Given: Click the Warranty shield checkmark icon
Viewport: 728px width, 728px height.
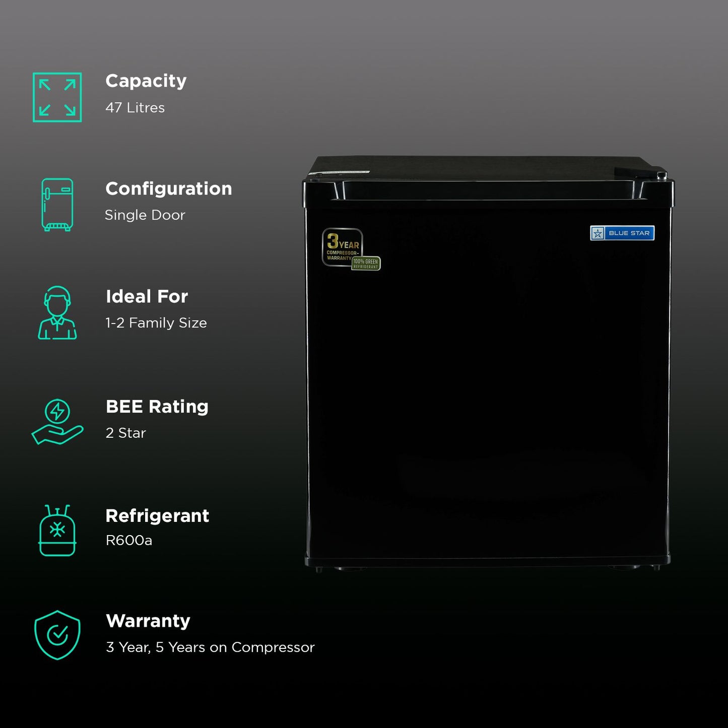Looking at the screenshot, I should click(x=57, y=635).
